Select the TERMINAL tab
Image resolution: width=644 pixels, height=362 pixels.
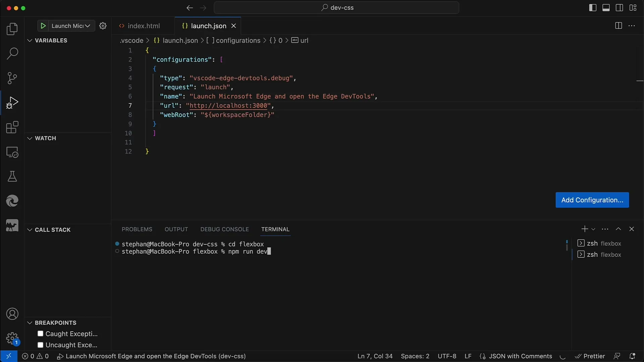[x=275, y=229]
